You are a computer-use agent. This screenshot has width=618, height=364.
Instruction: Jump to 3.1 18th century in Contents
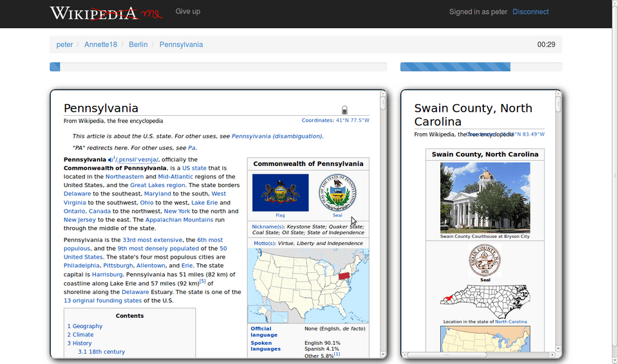pos(101,352)
